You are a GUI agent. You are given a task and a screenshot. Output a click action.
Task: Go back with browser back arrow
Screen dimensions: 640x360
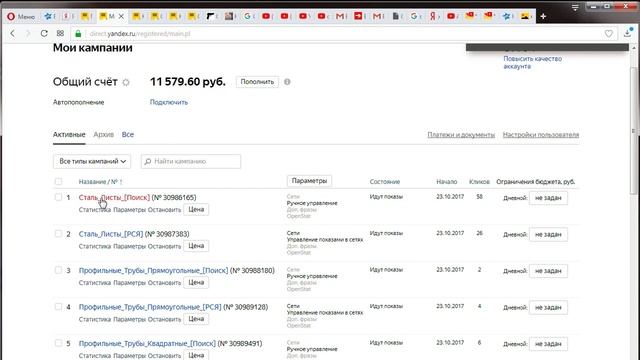click(13, 33)
